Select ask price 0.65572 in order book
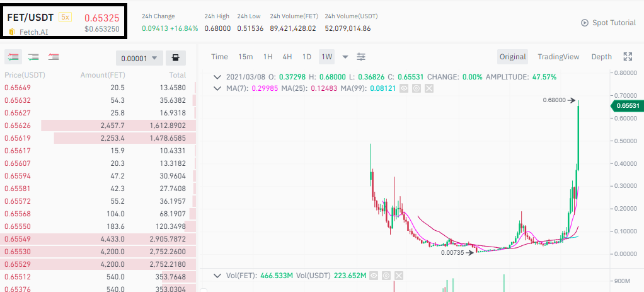644x292 pixels. (18, 201)
